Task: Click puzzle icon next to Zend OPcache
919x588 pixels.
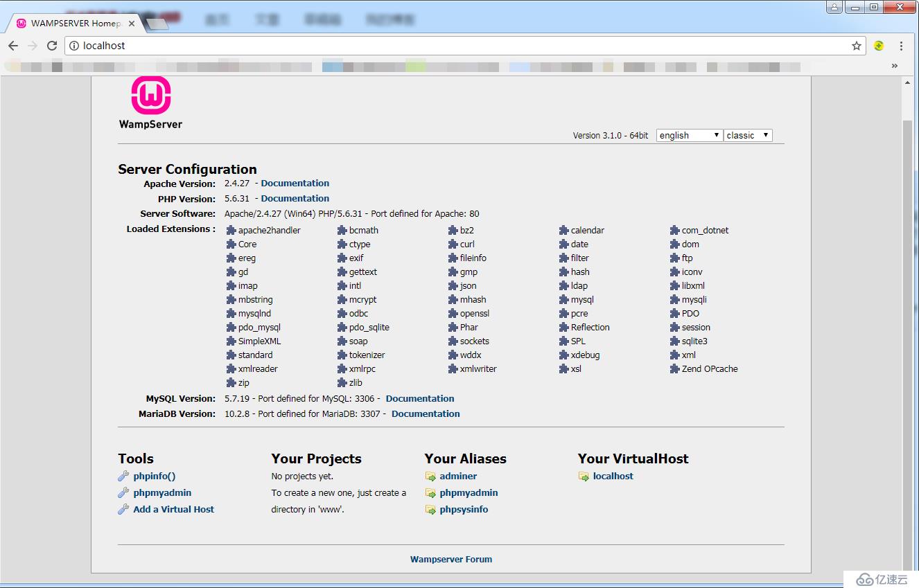Action: 675,368
